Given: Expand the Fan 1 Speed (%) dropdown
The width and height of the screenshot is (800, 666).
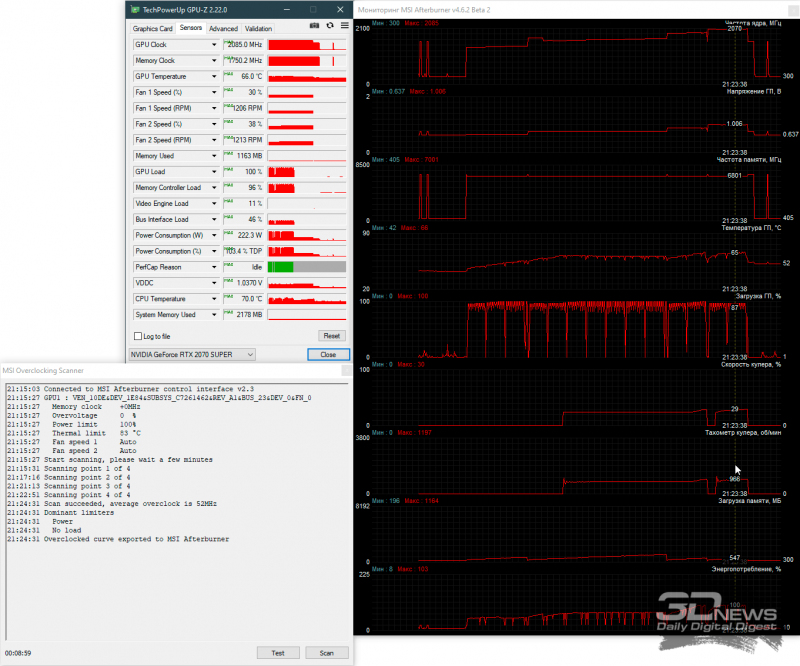Looking at the screenshot, I should tap(214, 92).
